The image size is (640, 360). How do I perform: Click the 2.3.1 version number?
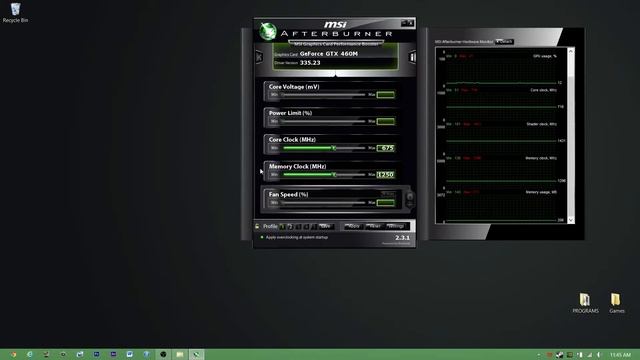[x=402, y=238]
